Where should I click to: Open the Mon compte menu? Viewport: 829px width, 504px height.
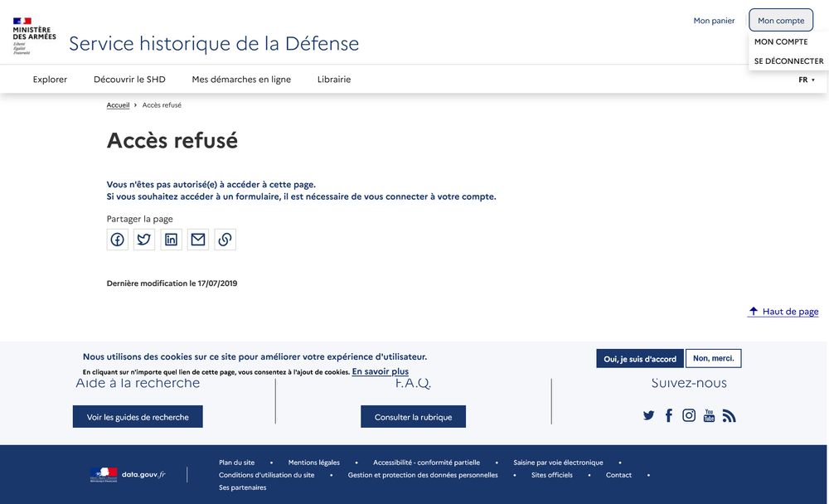click(780, 20)
